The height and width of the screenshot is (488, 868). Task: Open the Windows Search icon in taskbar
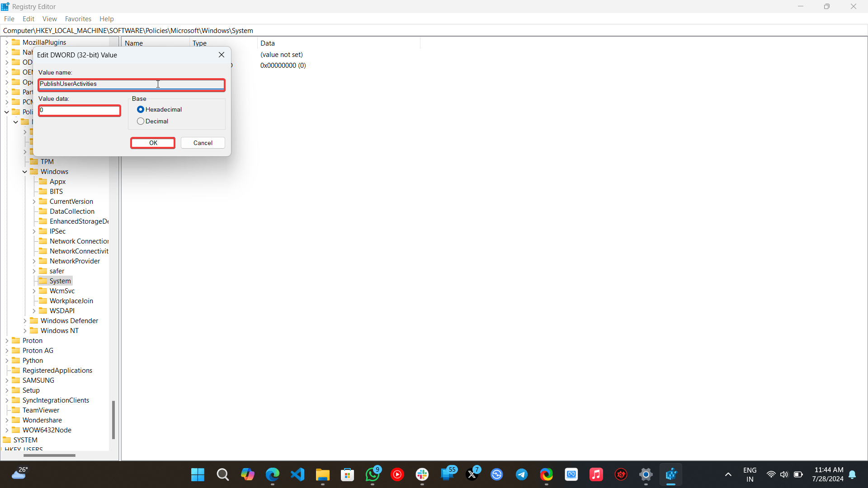click(x=223, y=474)
